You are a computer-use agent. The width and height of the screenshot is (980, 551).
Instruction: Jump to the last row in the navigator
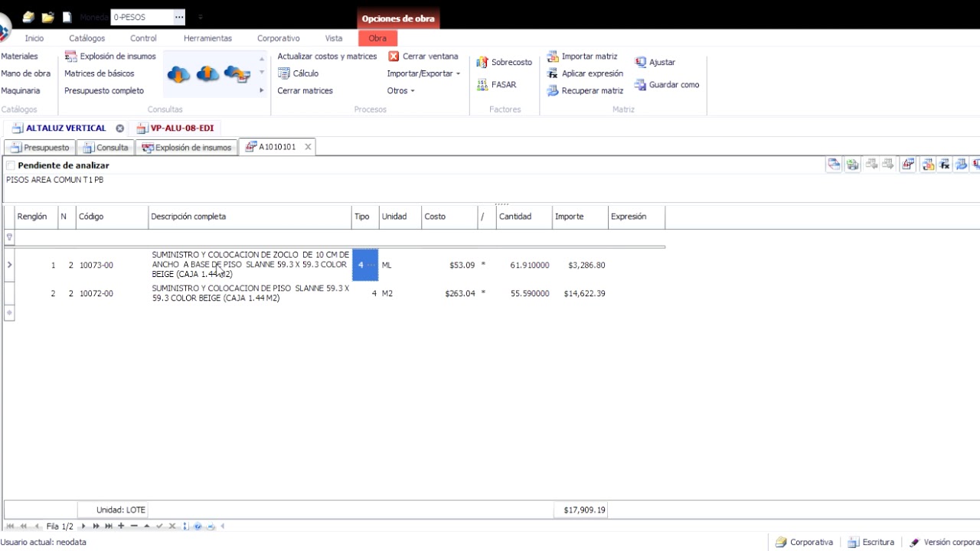109,527
